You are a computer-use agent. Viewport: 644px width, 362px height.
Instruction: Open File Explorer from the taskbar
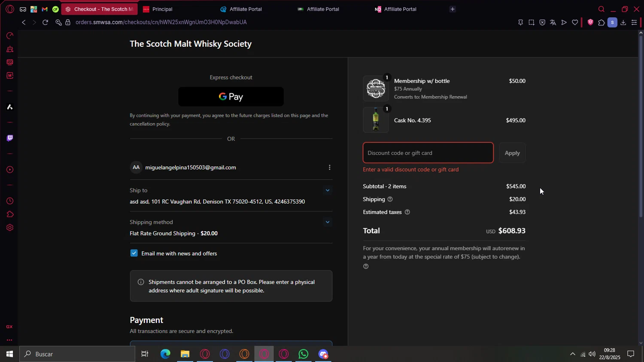(185, 354)
